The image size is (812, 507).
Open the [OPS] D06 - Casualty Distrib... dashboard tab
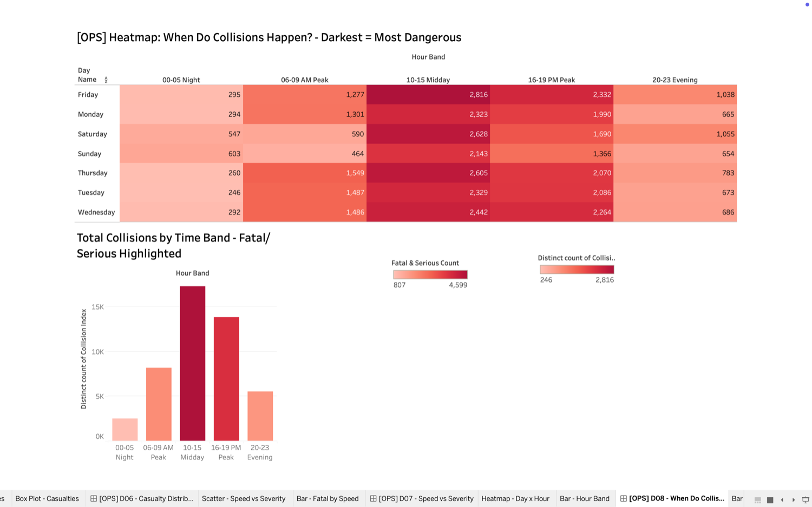coord(142,498)
